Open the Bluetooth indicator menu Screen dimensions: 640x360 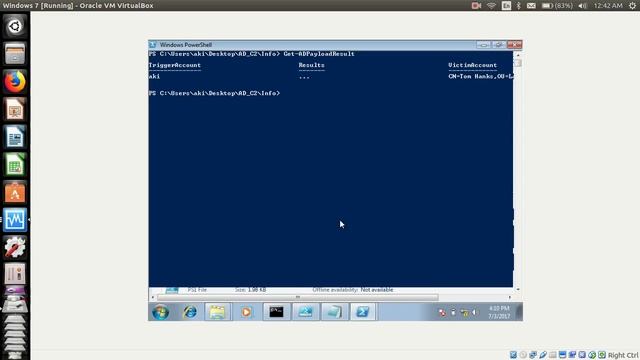[x=519, y=6]
